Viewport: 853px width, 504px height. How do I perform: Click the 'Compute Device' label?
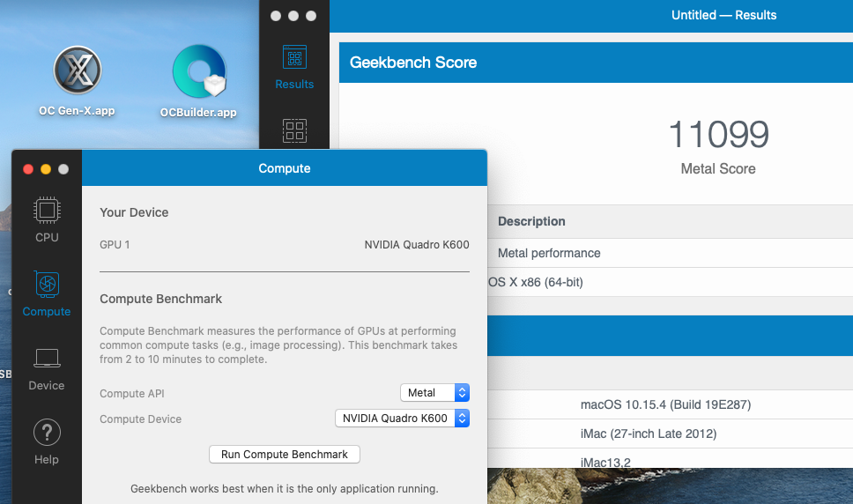pyautogui.click(x=140, y=419)
